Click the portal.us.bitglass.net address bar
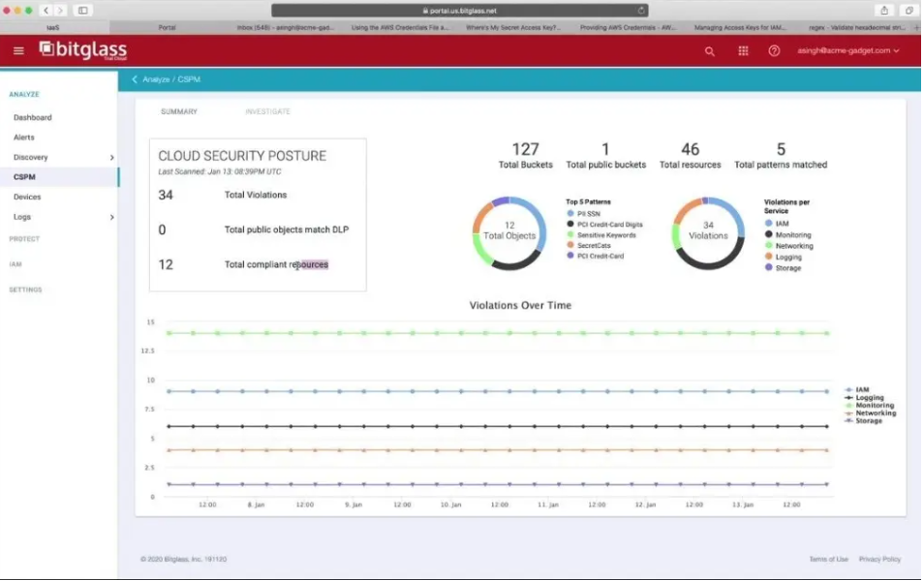The height and width of the screenshot is (581, 924). click(x=460, y=11)
